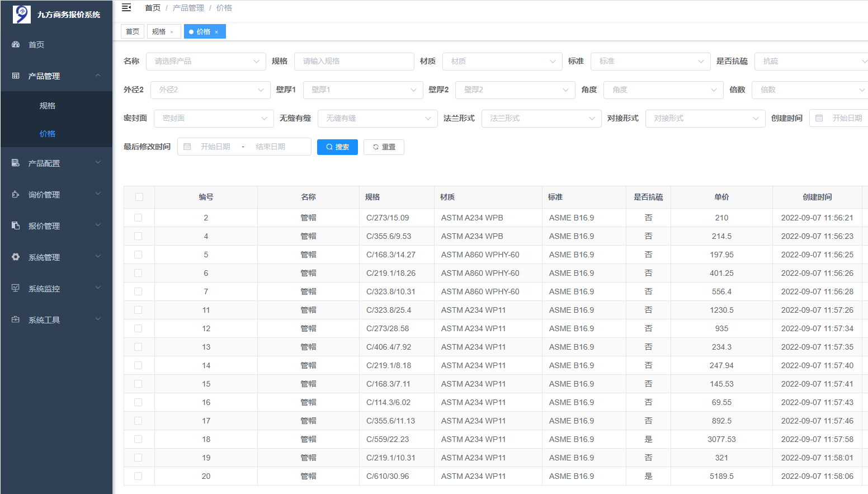
Task: Click the 系统工具 toolbox icon in sidebar
Action: click(x=16, y=319)
